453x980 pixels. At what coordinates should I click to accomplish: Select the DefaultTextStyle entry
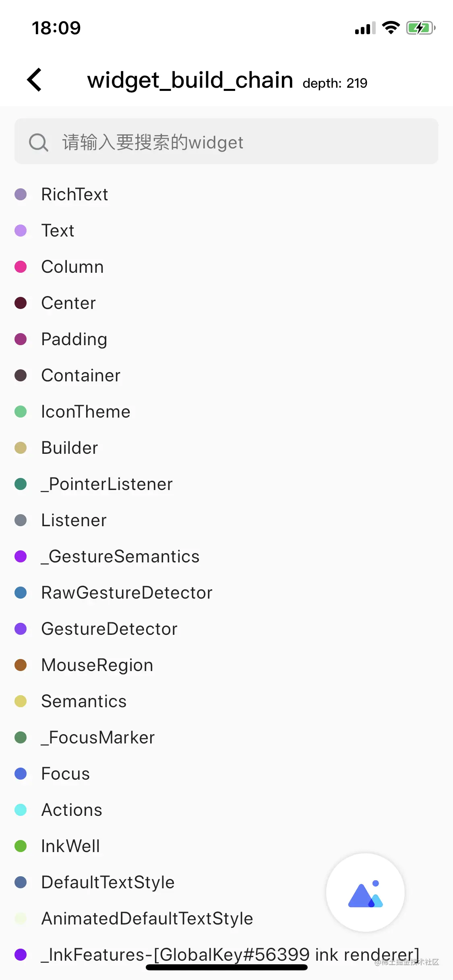[x=108, y=882]
